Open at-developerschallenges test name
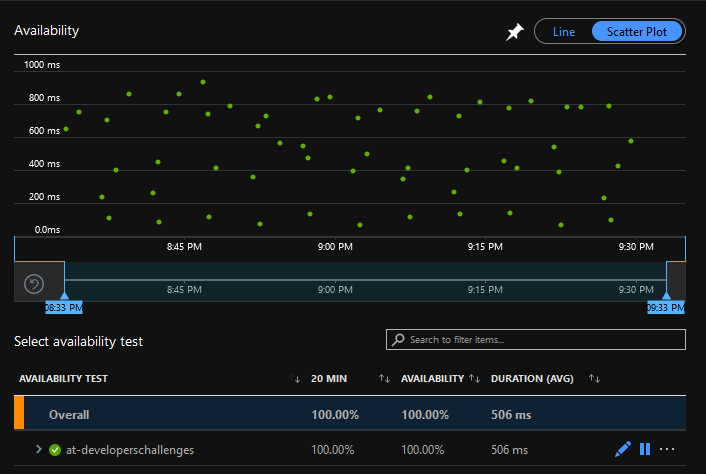 [x=130, y=450]
